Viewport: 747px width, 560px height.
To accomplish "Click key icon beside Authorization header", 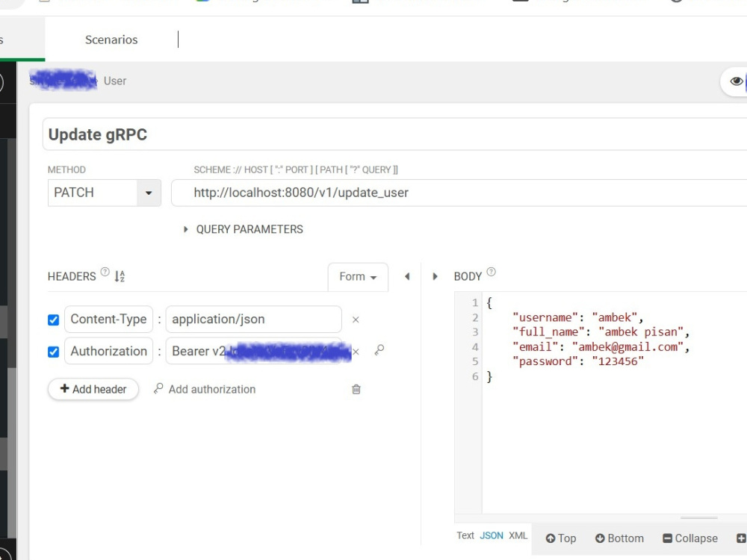I will (x=379, y=350).
